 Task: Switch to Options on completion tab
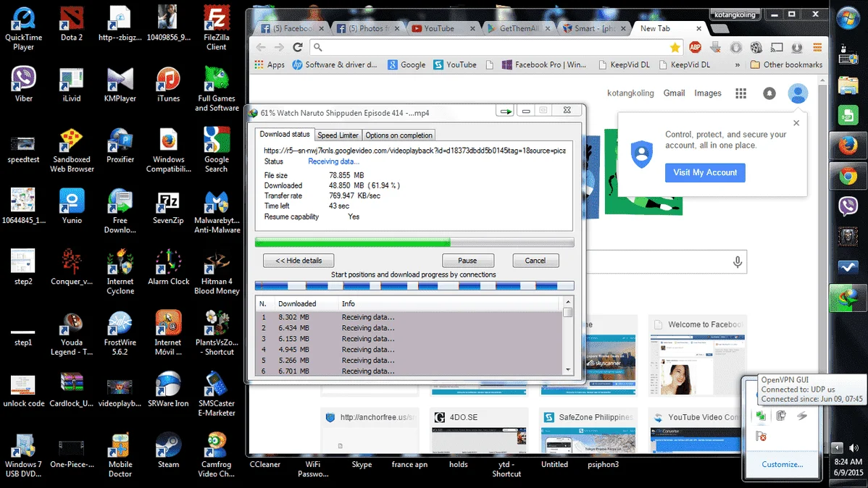(398, 135)
